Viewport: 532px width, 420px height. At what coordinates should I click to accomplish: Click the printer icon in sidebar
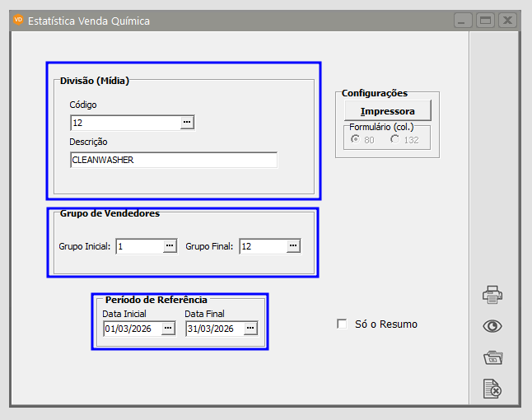[x=492, y=294]
